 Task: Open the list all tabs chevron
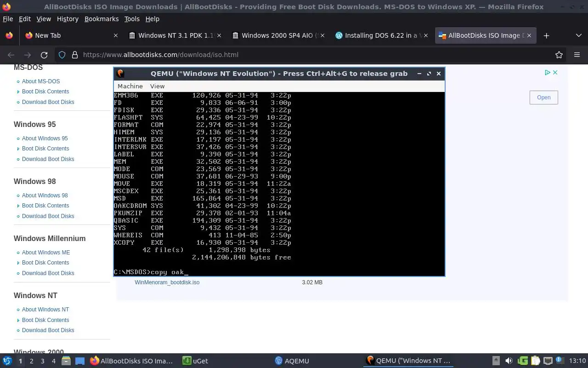pos(579,35)
